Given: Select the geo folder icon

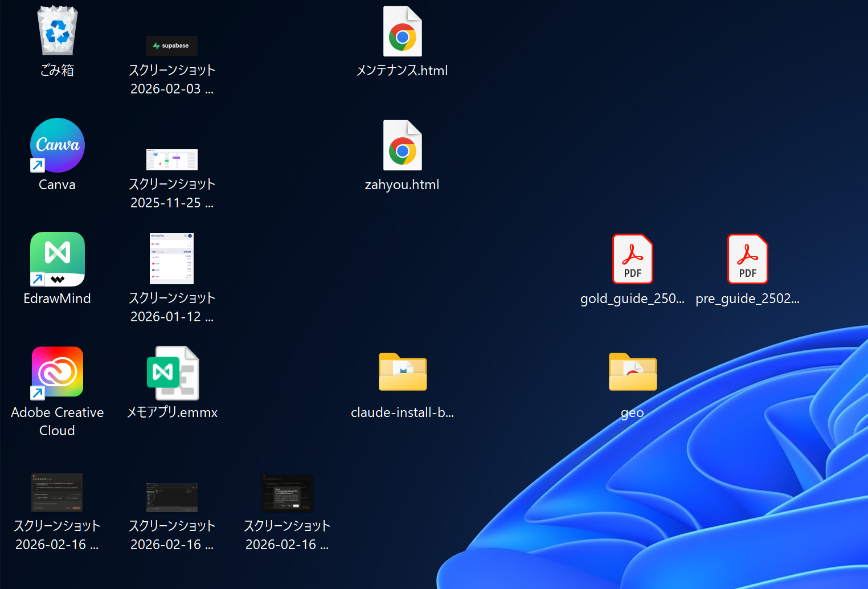Looking at the screenshot, I should [x=632, y=372].
